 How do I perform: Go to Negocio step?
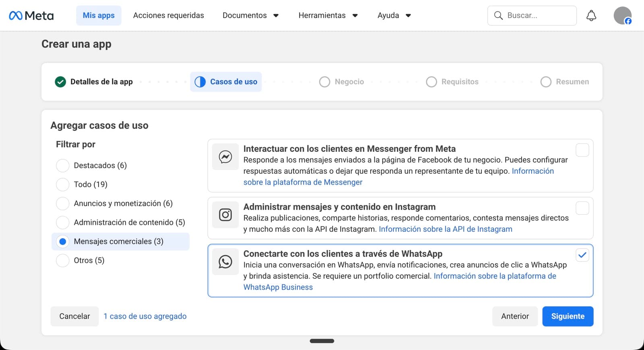pyautogui.click(x=341, y=82)
